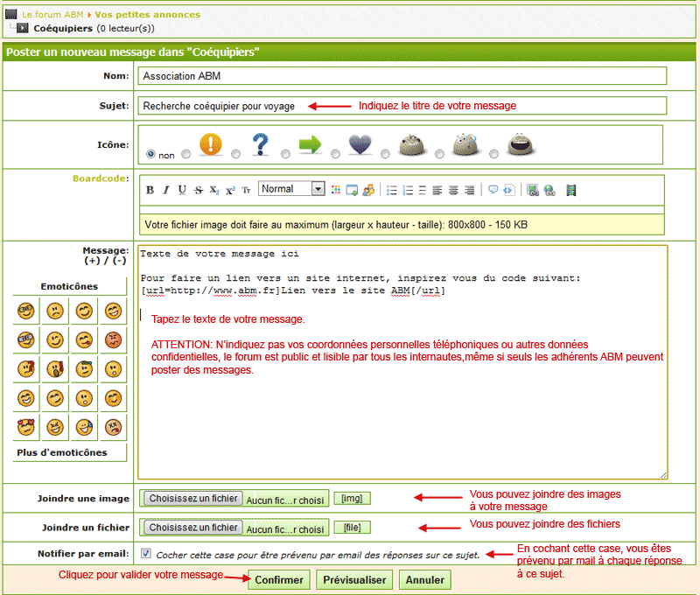Choose the exclamation mark icon radio button
This screenshot has width=700, height=595.
185,154
